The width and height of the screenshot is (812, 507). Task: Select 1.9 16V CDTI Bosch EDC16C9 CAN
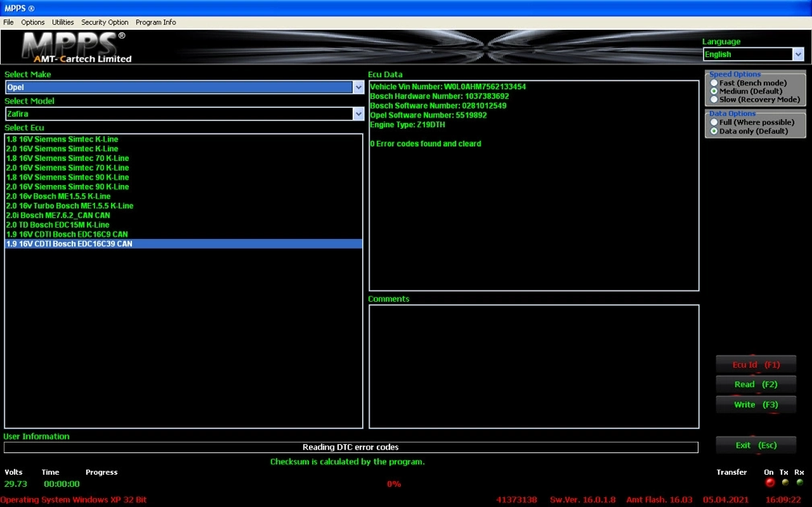point(183,234)
